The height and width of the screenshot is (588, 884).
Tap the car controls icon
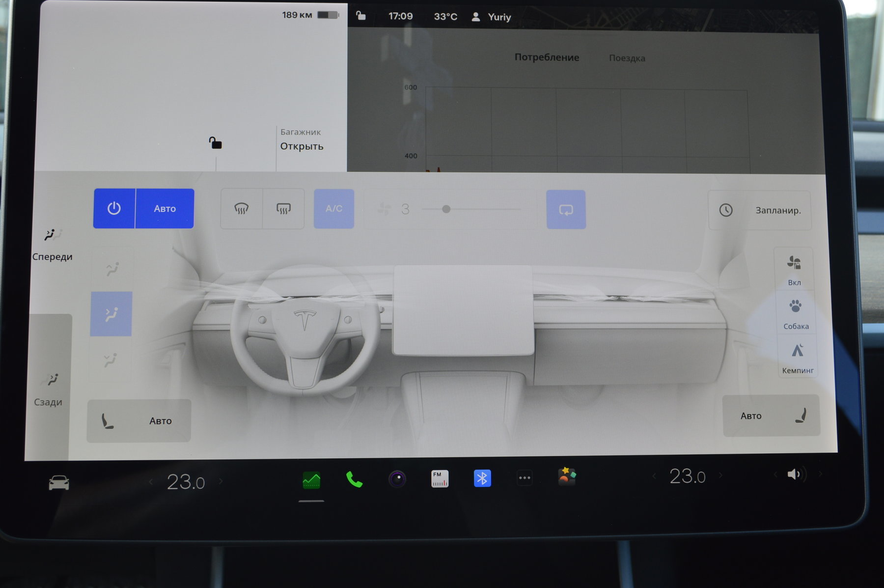coord(59,483)
